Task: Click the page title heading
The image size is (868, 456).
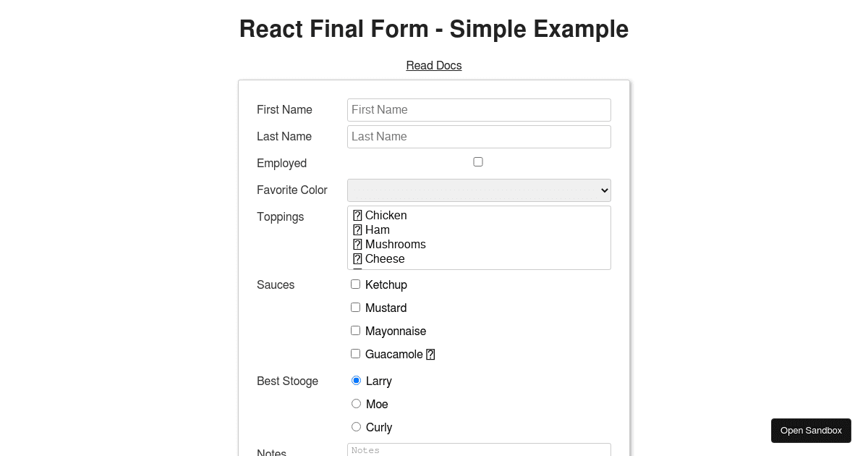Action: pos(434,29)
